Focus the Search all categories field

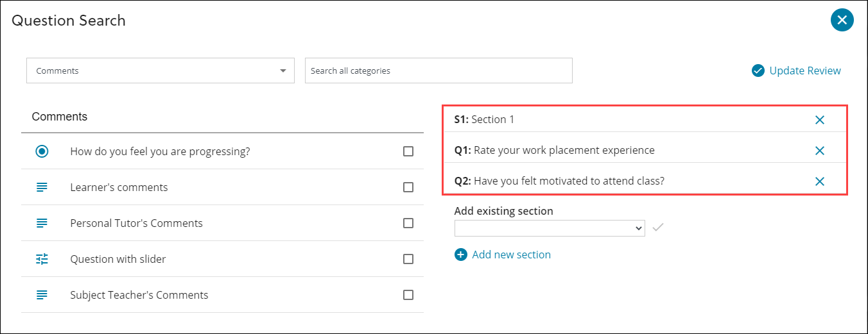point(438,71)
